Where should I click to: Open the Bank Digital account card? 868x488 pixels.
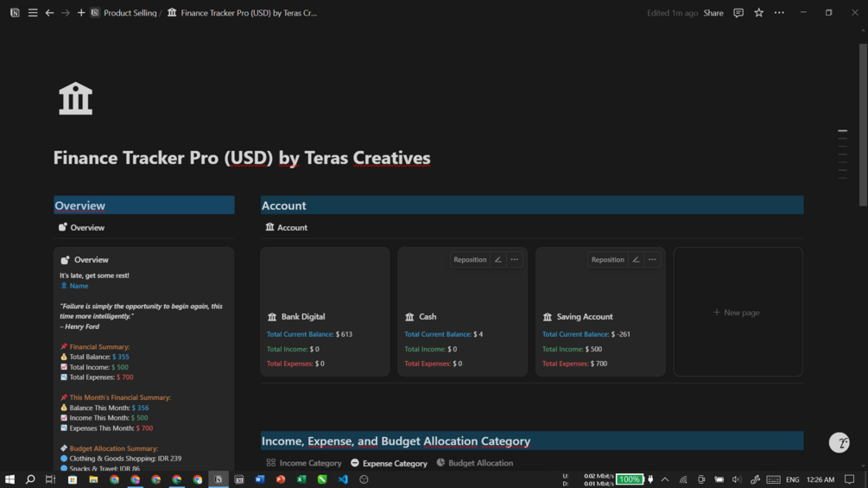(325, 312)
